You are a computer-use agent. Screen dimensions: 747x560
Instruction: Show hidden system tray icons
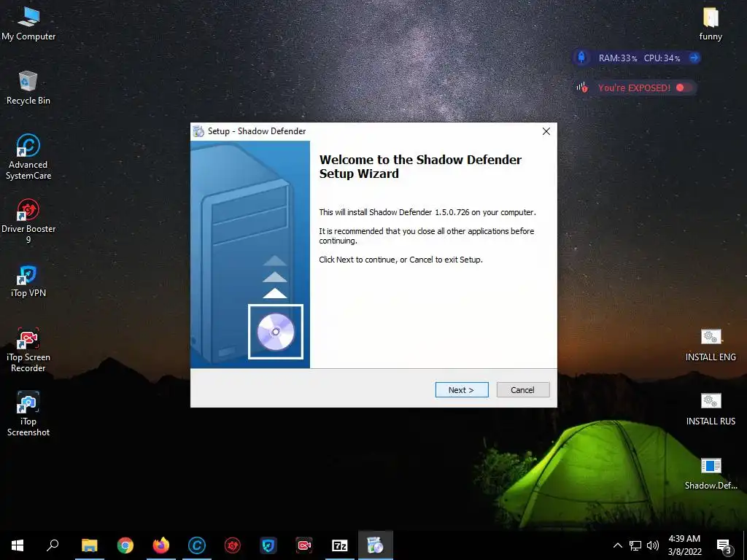point(617,545)
